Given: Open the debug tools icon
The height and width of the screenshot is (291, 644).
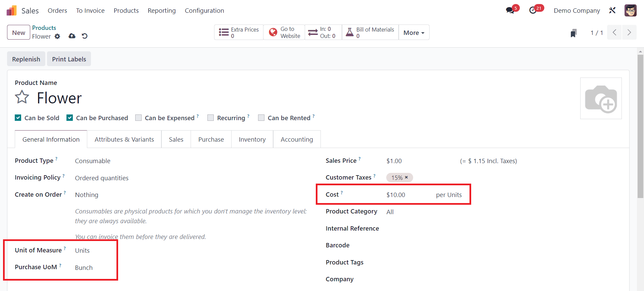Looking at the screenshot, I should point(612,10).
